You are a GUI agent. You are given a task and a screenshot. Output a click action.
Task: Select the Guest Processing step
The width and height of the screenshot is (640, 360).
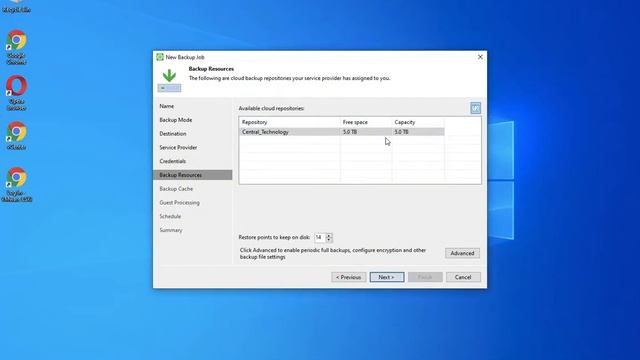[x=179, y=203]
